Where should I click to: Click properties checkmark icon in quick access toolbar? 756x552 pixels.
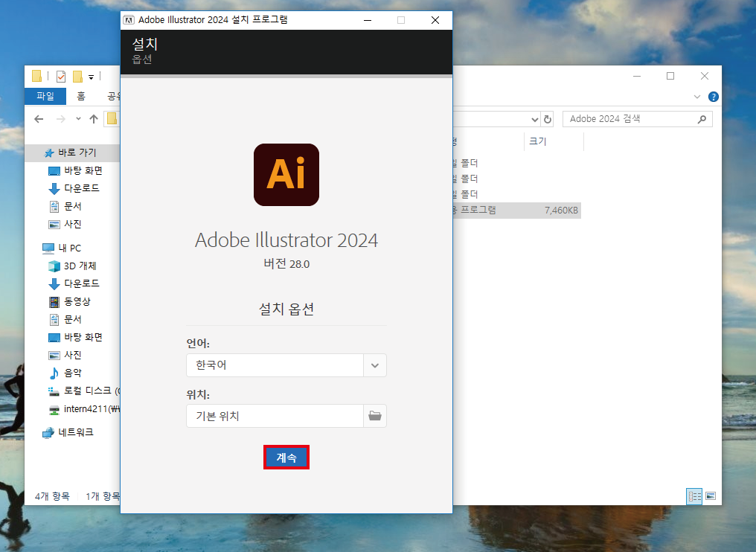pos(61,76)
